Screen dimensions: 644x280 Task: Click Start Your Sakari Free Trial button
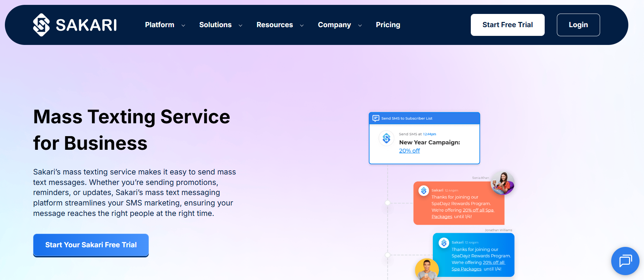coord(91,245)
